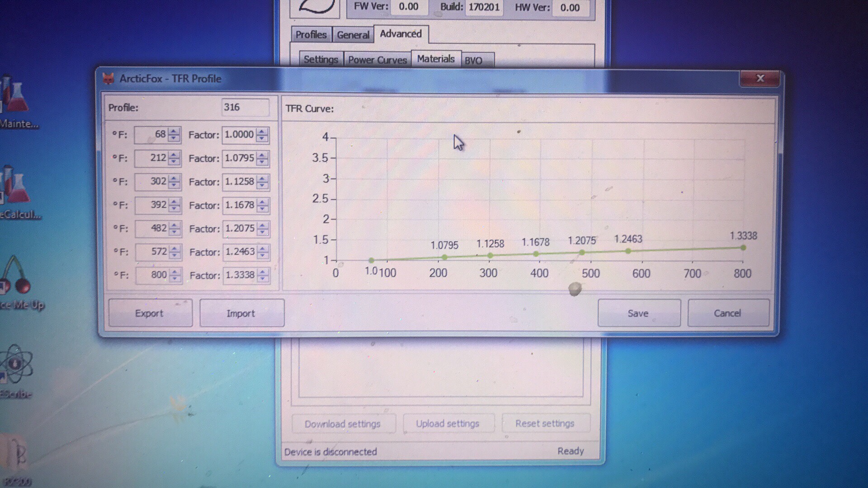Image resolution: width=868 pixels, height=488 pixels.
Task: Increase the 1.2463 factor value
Action: tap(263, 249)
